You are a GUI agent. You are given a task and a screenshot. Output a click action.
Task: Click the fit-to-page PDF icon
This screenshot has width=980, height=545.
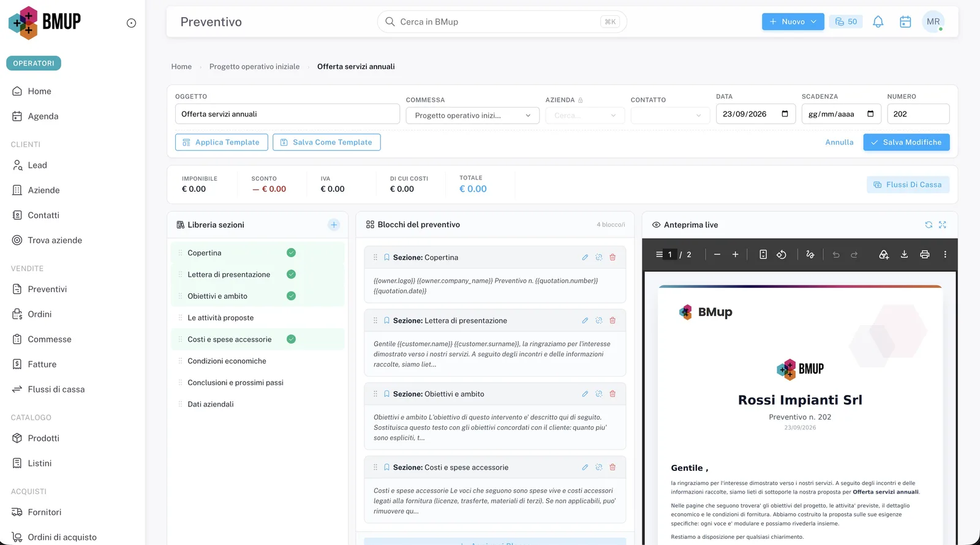tap(763, 254)
